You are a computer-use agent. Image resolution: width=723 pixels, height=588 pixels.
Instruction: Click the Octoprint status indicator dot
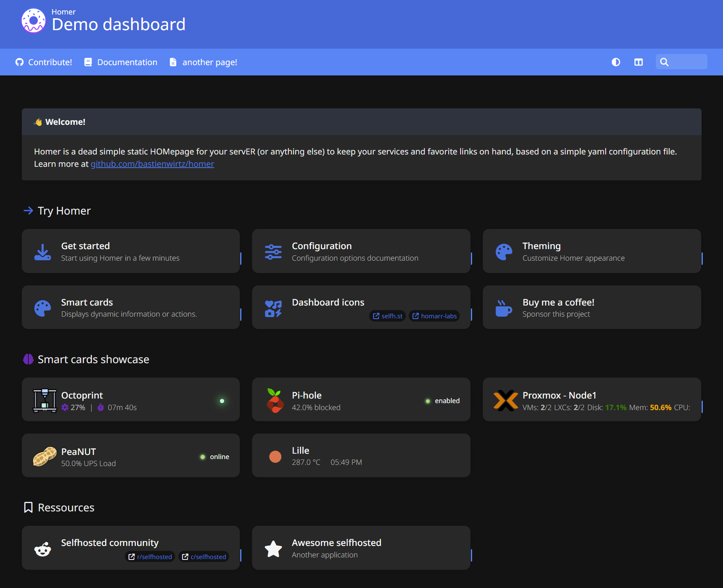(x=222, y=401)
